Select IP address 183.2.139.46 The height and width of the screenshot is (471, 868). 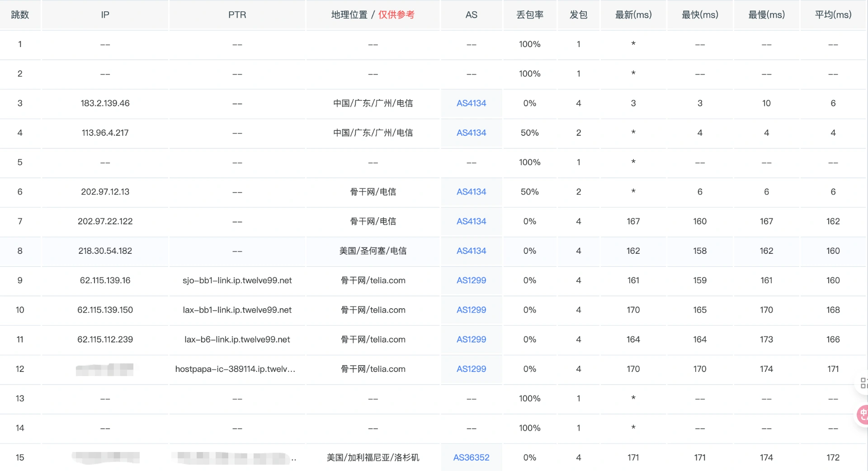pos(105,103)
